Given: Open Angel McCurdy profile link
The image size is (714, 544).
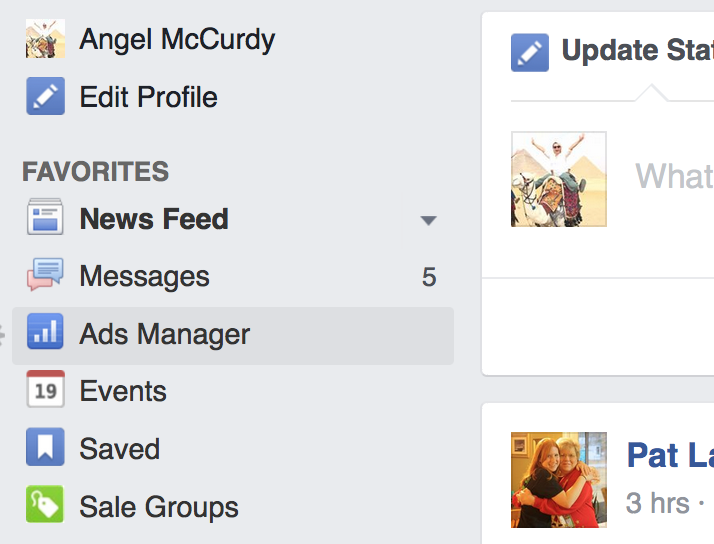Looking at the screenshot, I should tap(177, 40).
